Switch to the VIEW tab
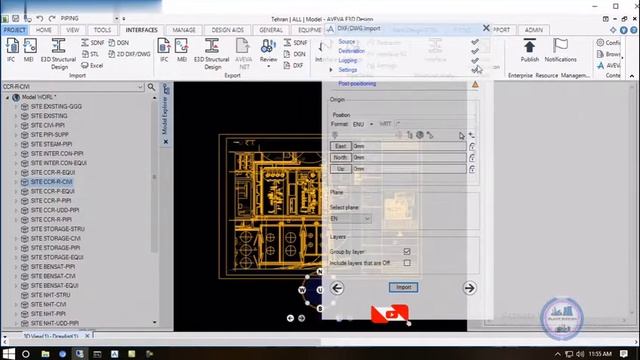This screenshot has height=360, width=640. (73, 30)
